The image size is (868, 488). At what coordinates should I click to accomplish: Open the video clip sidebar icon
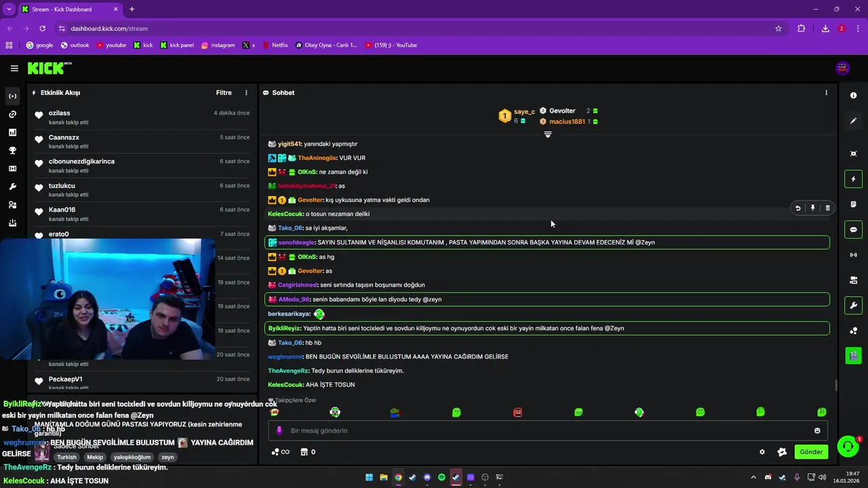12,169
